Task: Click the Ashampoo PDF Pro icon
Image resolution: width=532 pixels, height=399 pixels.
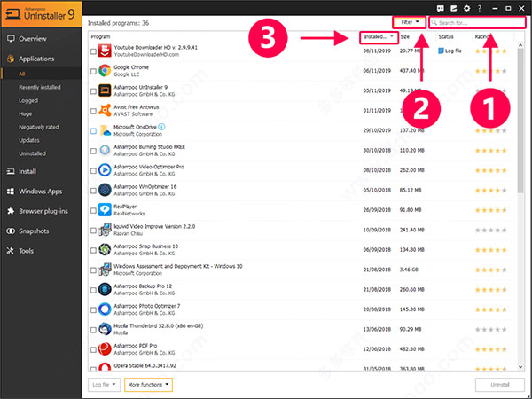Action: point(105,349)
